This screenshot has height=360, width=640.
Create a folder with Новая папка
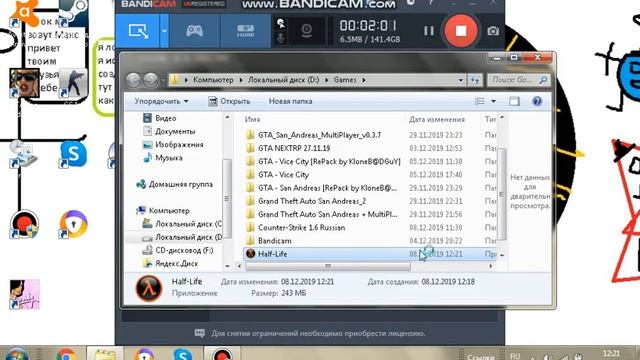click(x=290, y=101)
